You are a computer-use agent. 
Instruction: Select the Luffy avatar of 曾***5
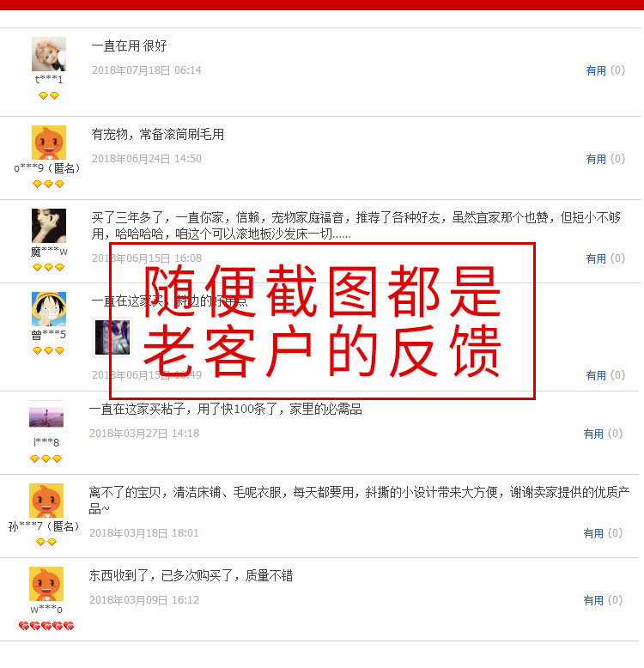click(x=49, y=309)
